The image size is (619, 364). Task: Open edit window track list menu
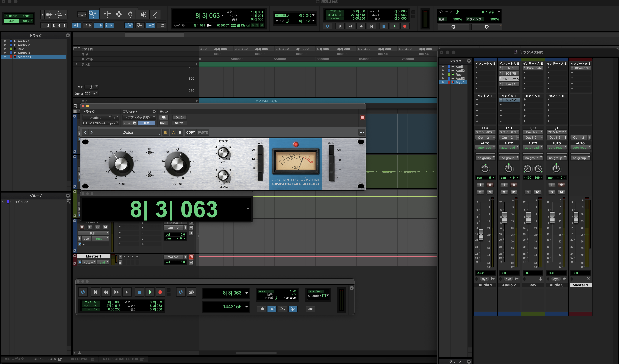tap(68, 35)
